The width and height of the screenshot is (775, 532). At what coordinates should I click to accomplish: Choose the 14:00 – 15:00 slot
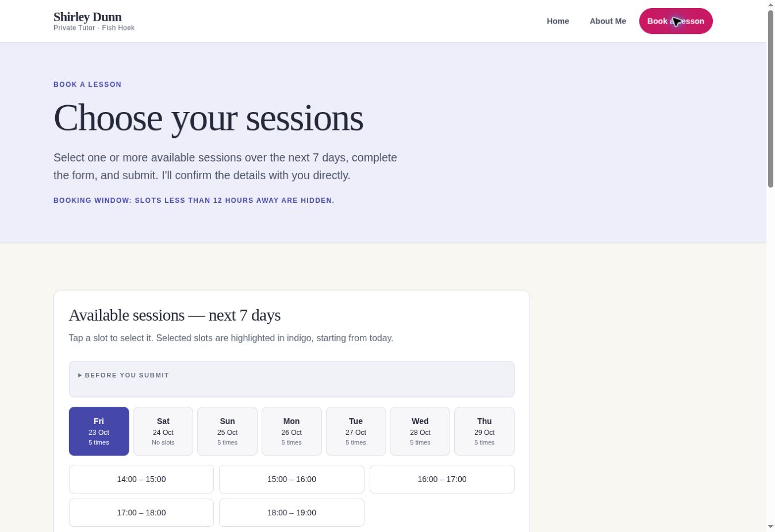(141, 479)
